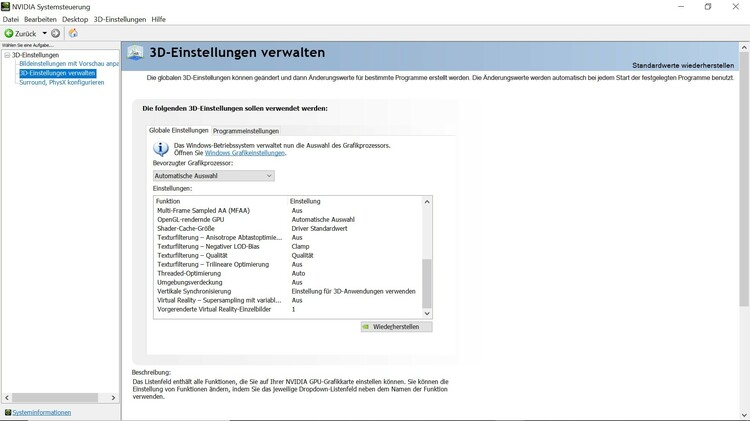Collapse the 3D-Einstellungen tree node
Image resolution: width=750 pixels, height=421 pixels.
(7, 55)
